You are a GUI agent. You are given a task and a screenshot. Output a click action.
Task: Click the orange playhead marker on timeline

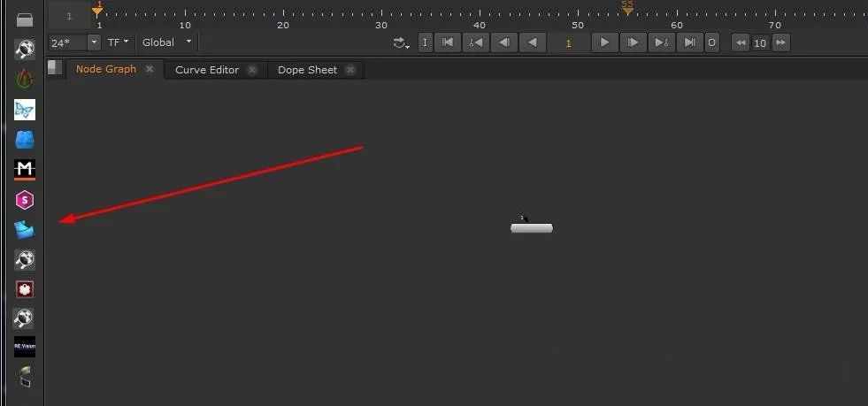point(97,11)
